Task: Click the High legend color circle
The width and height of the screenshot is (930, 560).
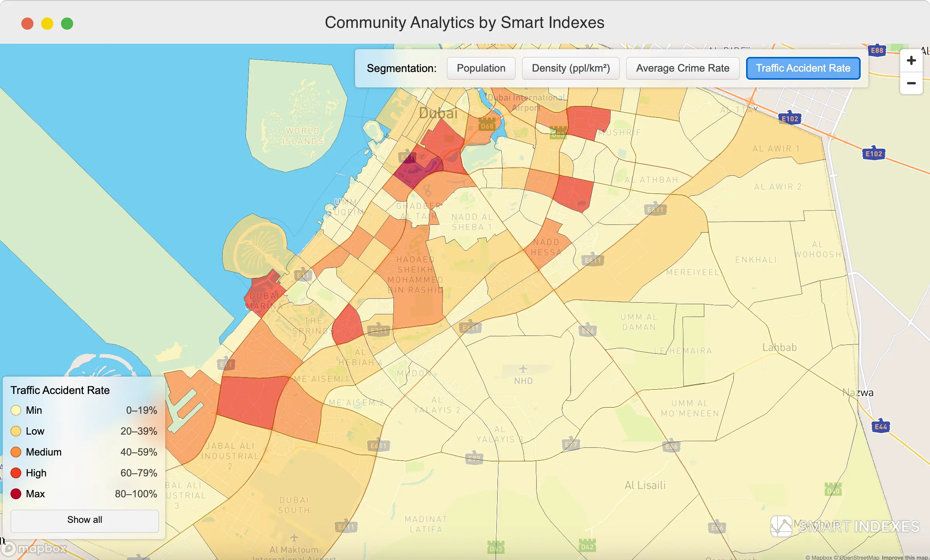Action: tap(16, 473)
